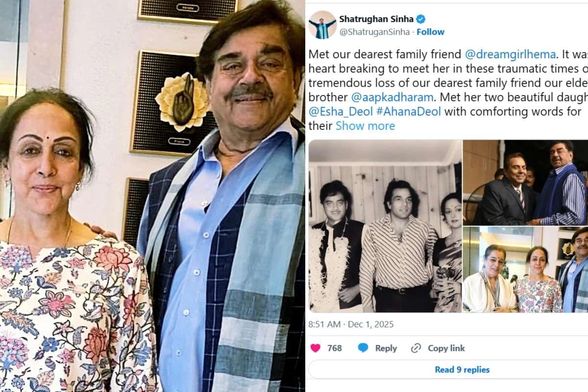Open the @Esha_Deol mention link
This screenshot has width=588, height=392.
point(341,111)
